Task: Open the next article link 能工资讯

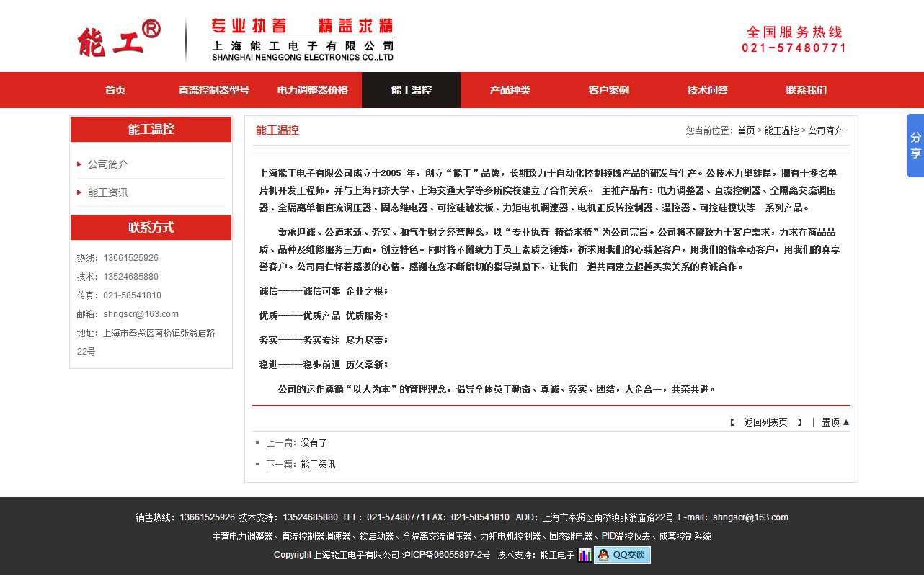Action: tap(318, 464)
